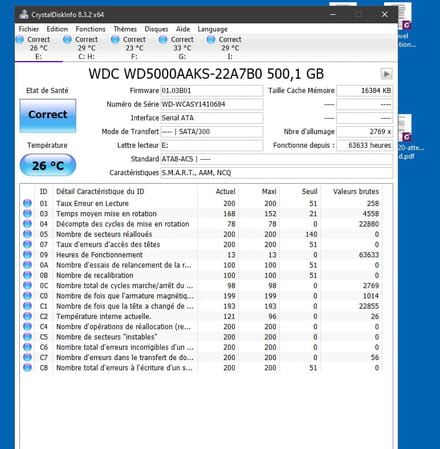Click the serial number field
The width and height of the screenshot is (440, 449).
pyautogui.click(x=212, y=104)
